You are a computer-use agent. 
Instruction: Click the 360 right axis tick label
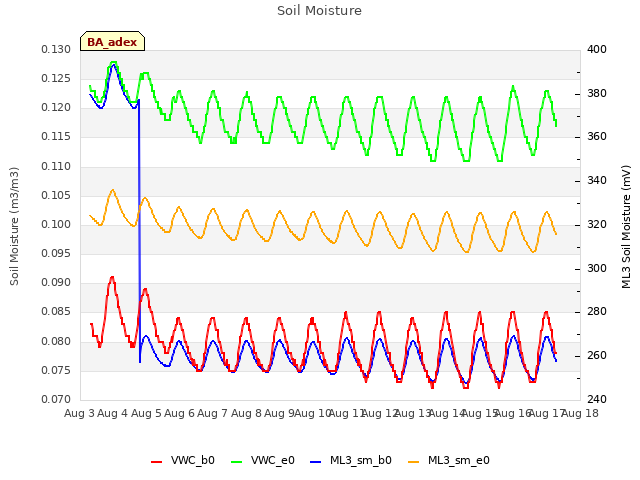597,137
